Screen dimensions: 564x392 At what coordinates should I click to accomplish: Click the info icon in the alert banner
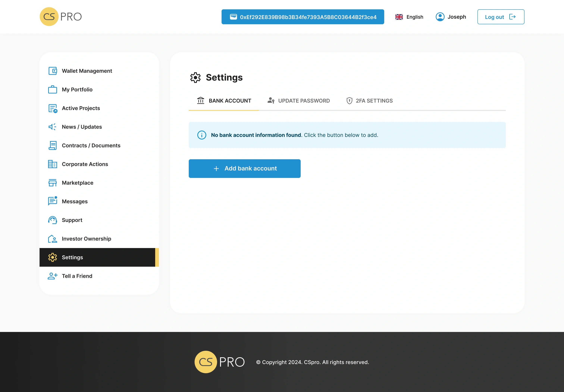pyautogui.click(x=202, y=135)
